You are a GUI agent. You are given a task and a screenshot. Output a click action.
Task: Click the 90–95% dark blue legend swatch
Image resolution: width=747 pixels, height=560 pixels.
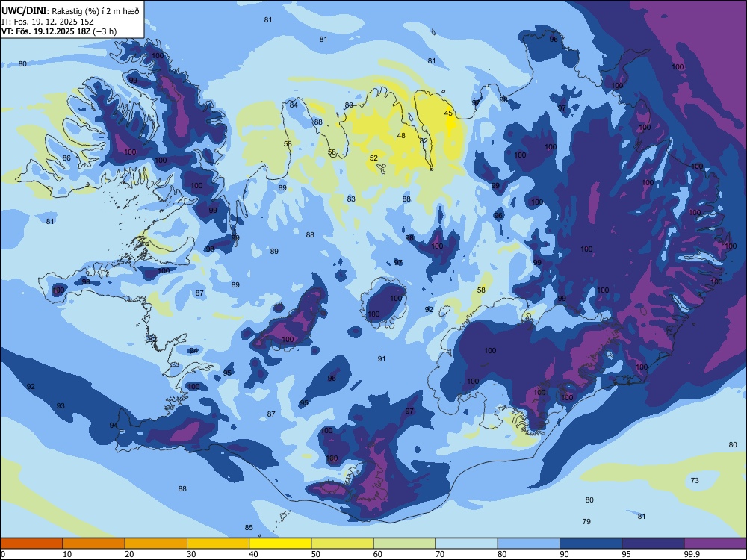(x=591, y=544)
